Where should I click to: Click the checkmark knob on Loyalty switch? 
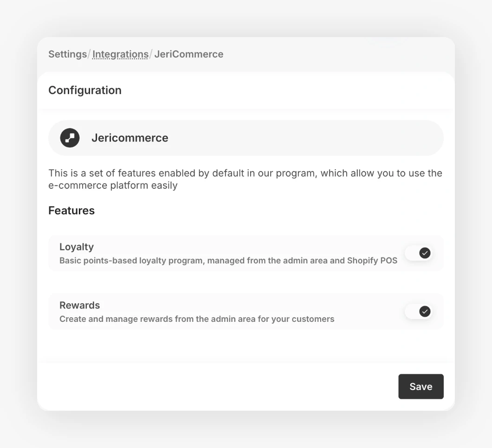tap(425, 253)
